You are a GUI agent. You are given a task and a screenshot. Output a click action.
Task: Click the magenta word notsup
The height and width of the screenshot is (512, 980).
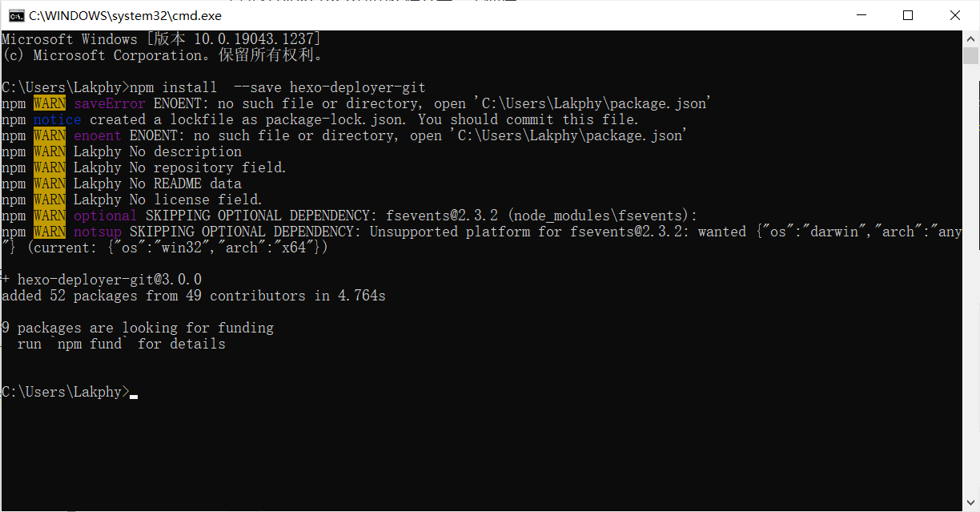[x=97, y=232]
